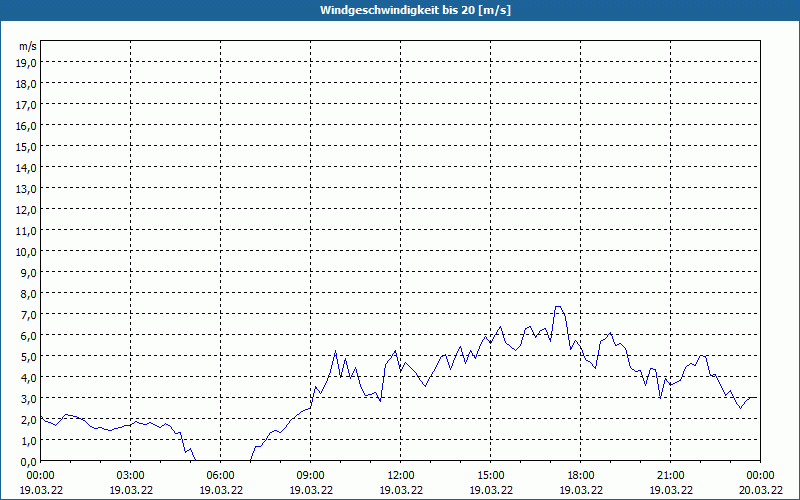The height and width of the screenshot is (500, 800).
Task: Select the '7,0' y-axis label
Action: point(29,315)
